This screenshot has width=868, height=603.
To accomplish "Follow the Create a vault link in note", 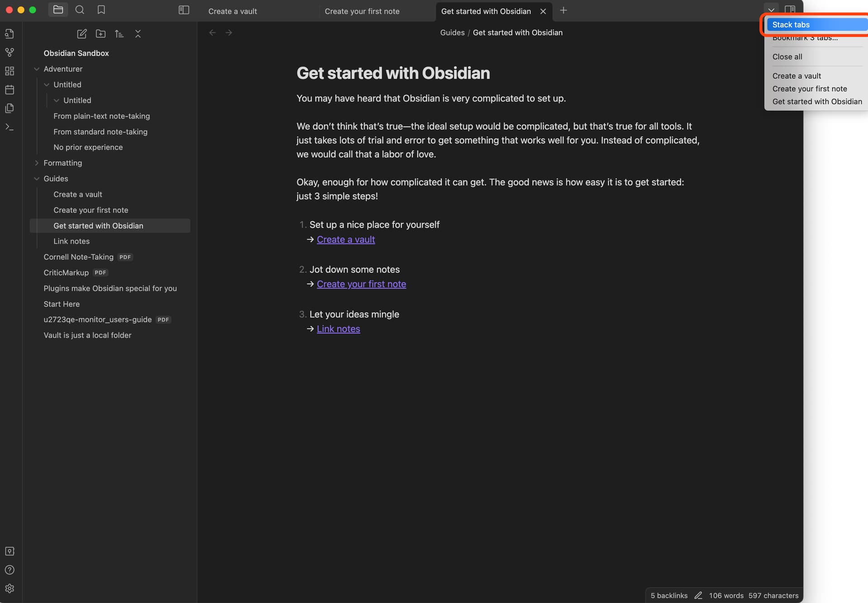I will [345, 240].
